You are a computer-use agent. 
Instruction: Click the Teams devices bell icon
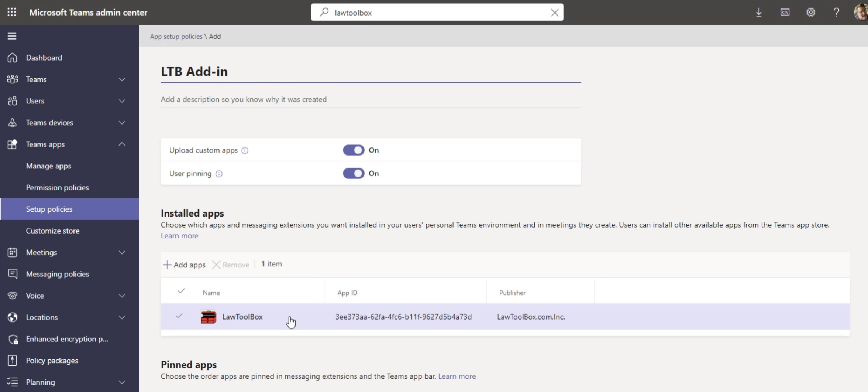(x=12, y=122)
